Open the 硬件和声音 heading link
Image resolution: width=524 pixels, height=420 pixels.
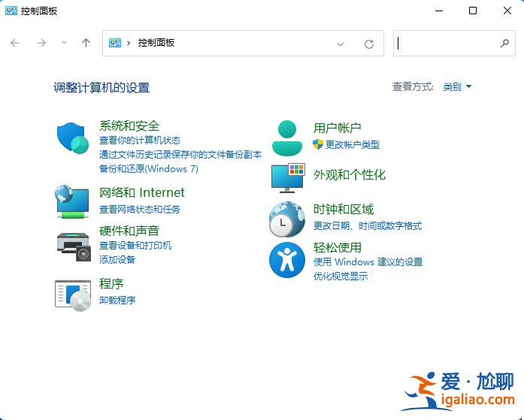pyautogui.click(x=129, y=231)
